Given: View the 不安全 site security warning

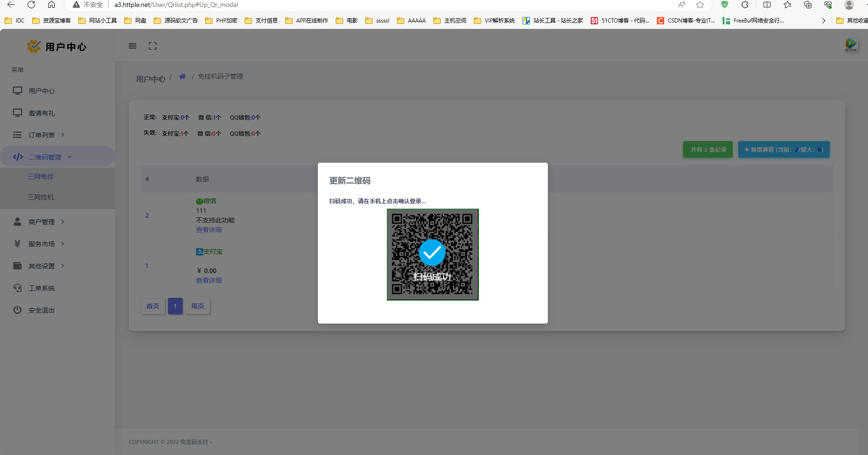Looking at the screenshot, I should pyautogui.click(x=88, y=5).
